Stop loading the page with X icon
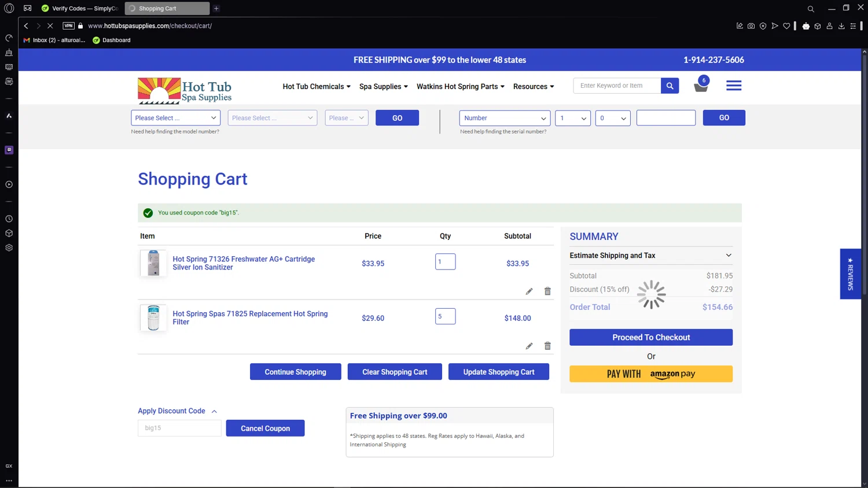 point(50,26)
